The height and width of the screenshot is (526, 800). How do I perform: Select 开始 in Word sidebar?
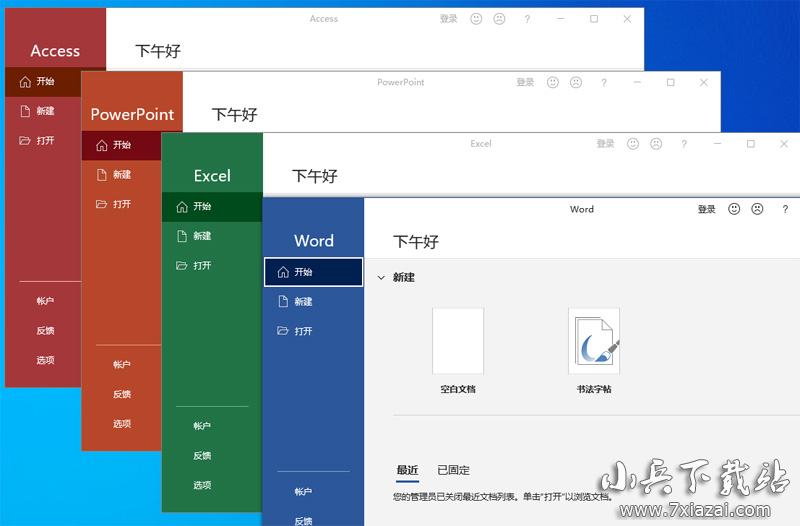click(x=313, y=272)
